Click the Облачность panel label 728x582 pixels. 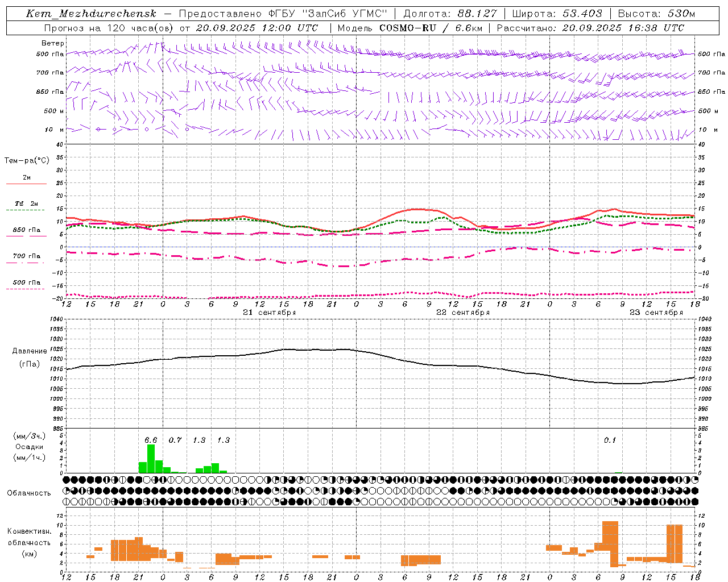(29, 493)
